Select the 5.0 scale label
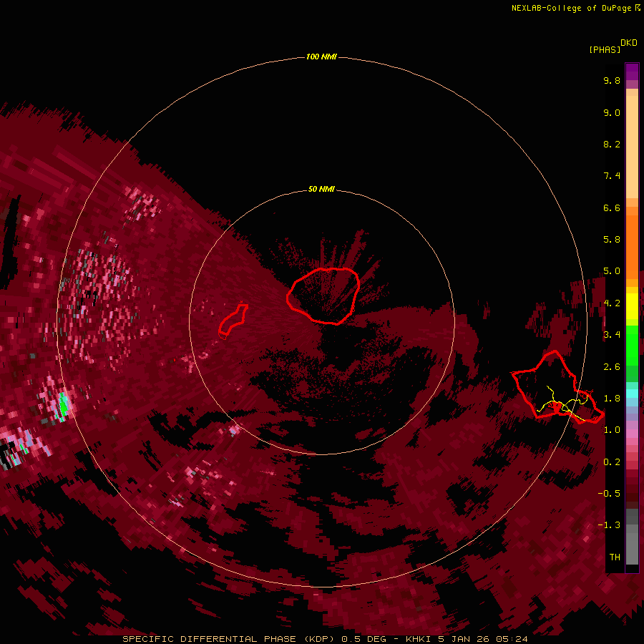This screenshot has width=644, height=644. click(612, 271)
